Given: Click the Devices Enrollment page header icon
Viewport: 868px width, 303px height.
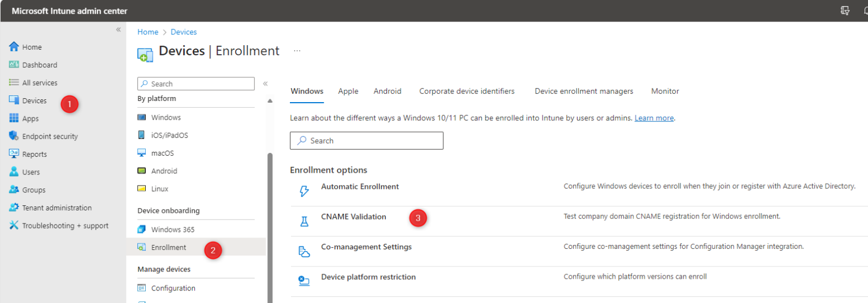Looking at the screenshot, I should point(145,54).
